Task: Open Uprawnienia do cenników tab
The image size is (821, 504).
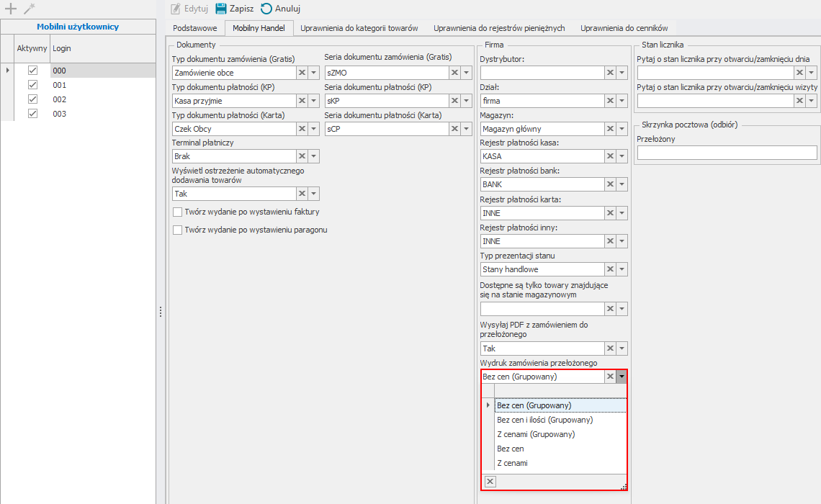Action: (624, 28)
